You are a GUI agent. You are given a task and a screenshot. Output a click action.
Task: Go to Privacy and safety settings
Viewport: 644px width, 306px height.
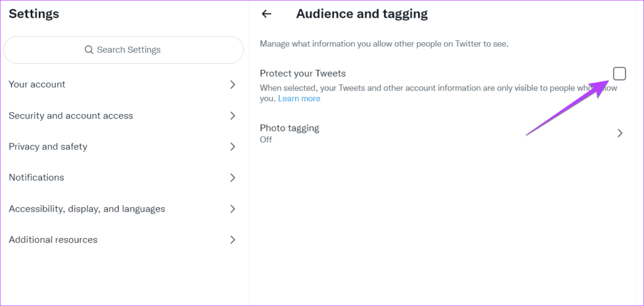click(48, 147)
